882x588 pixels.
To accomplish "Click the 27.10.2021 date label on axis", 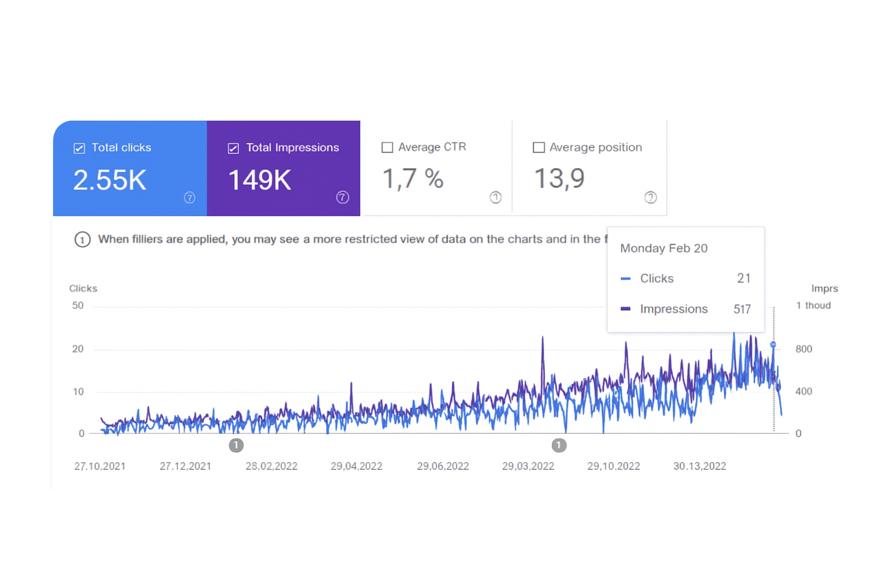I will coord(100,466).
